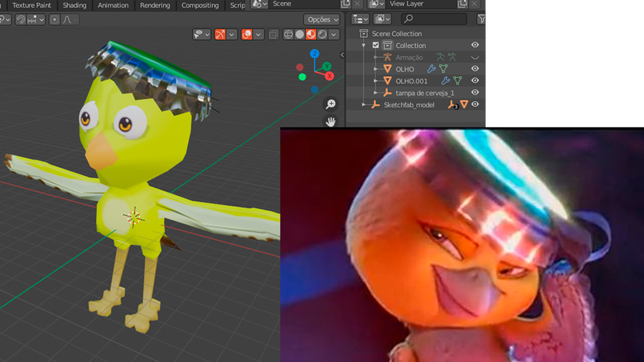Toggle snapping magnet icon
The width and height of the screenshot is (644, 362).
[21, 19]
